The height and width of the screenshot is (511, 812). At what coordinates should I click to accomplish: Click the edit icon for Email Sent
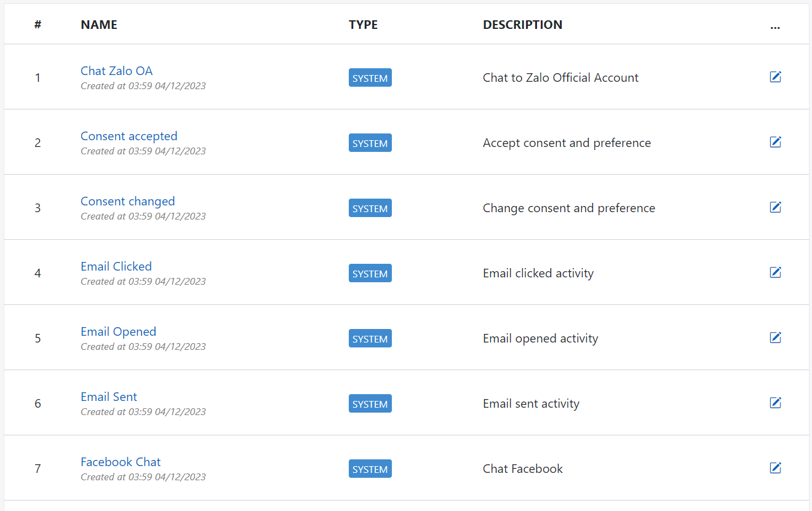775,402
